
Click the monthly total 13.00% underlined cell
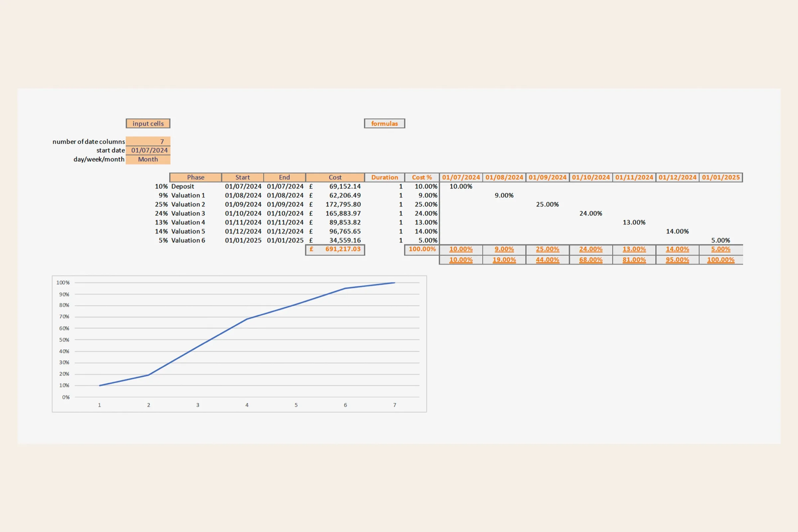pyautogui.click(x=634, y=249)
